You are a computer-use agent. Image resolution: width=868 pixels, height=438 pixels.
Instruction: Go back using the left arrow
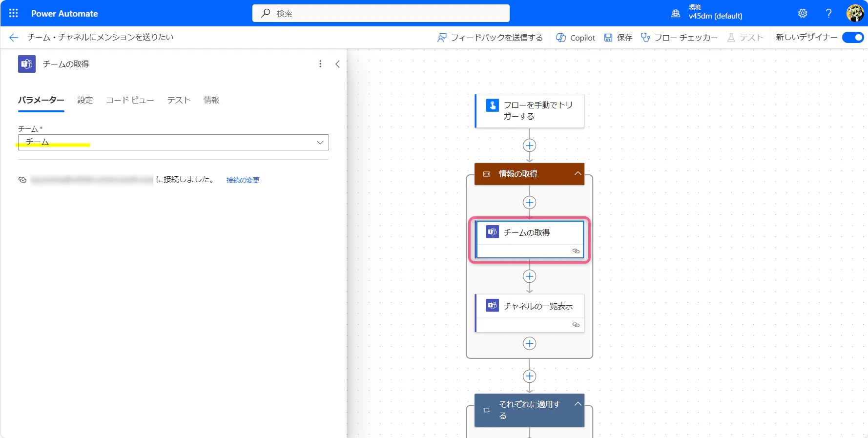point(14,38)
